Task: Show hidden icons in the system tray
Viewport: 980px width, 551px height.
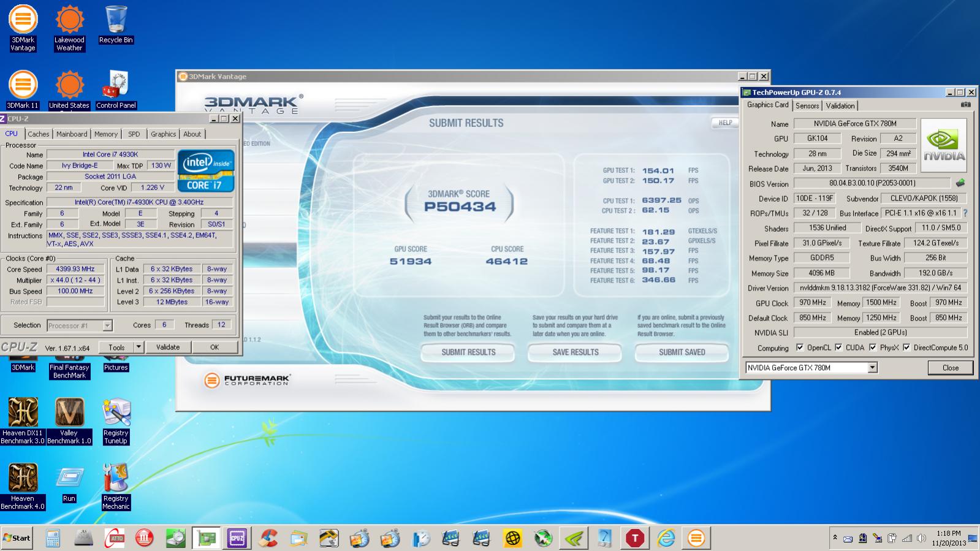Action: 834,538
